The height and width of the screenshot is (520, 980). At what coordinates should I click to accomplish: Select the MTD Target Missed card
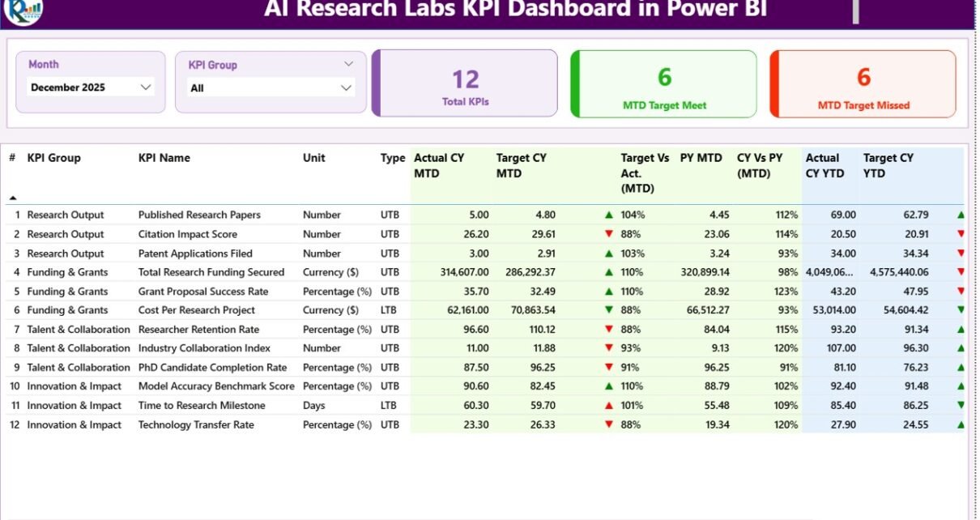click(863, 84)
